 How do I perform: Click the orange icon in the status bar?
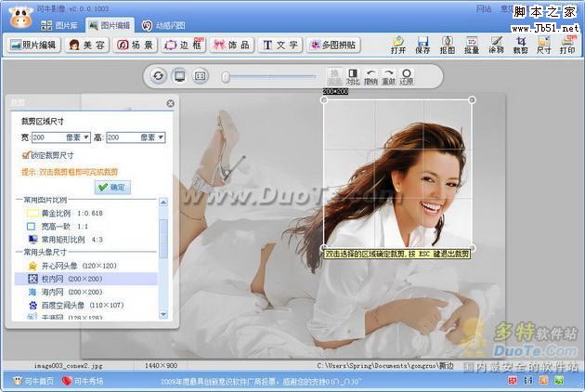[543, 381]
